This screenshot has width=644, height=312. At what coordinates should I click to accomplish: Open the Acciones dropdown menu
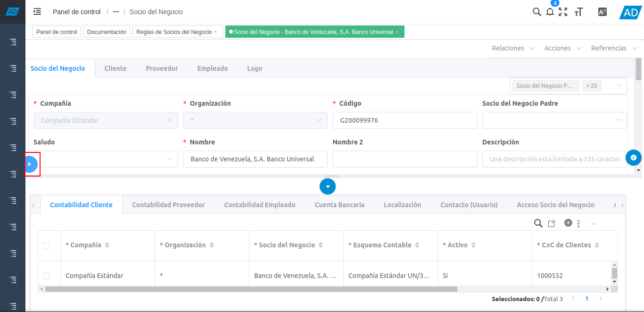point(562,48)
